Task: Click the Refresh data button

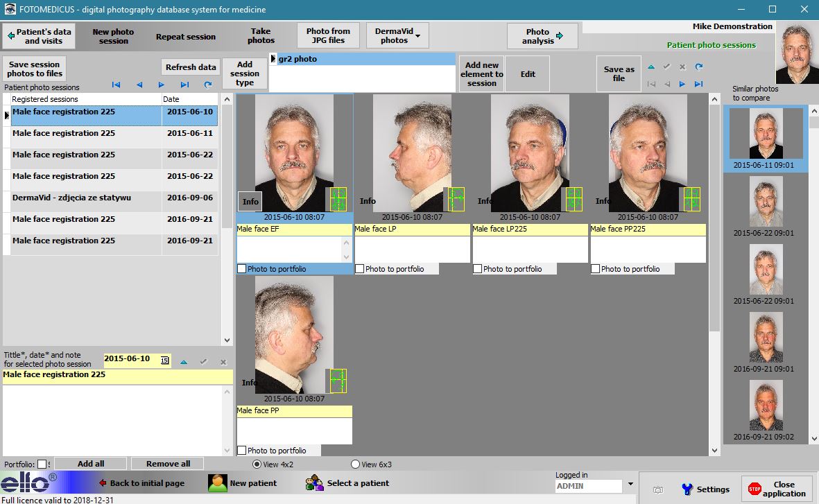Action: tap(191, 67)
